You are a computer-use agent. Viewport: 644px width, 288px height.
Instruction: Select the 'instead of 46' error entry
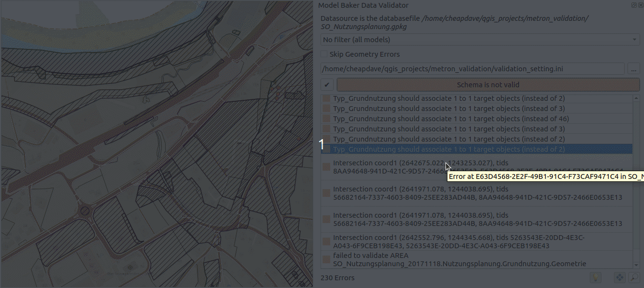(x=451, y=119)
